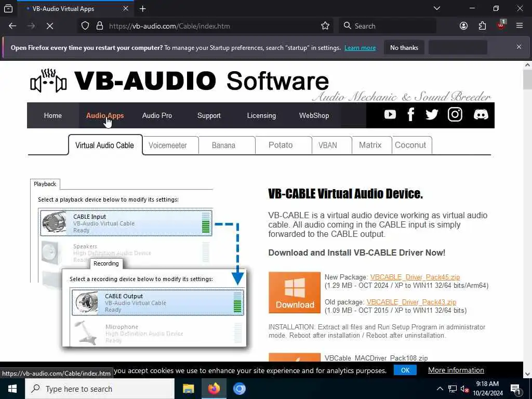The image size is (532, 399).
Task: Click the scrollbar down arrow
Action: (x=527, y=374)
